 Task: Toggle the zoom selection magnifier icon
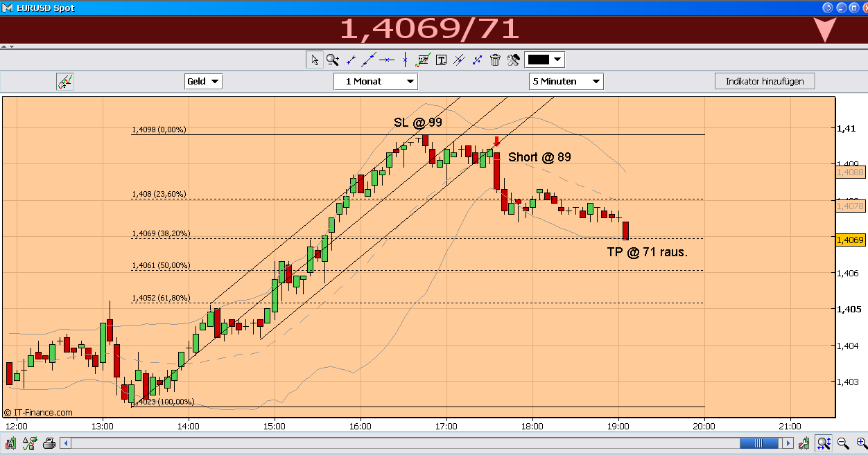824,443
